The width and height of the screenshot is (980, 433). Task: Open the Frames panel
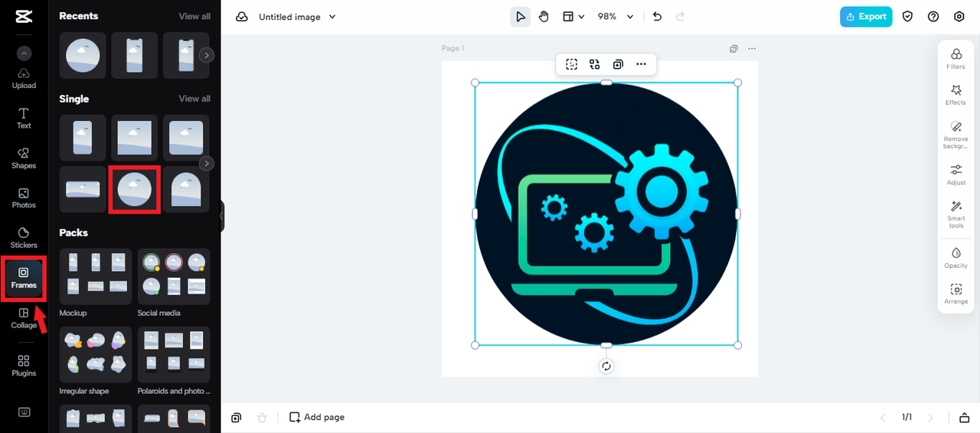24,278
